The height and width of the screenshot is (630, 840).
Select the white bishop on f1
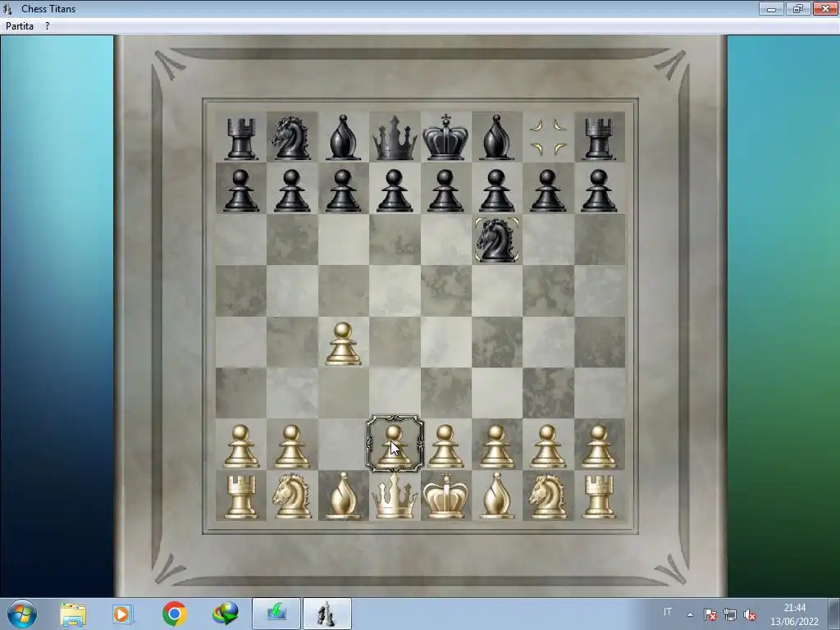tap(496, 495)
